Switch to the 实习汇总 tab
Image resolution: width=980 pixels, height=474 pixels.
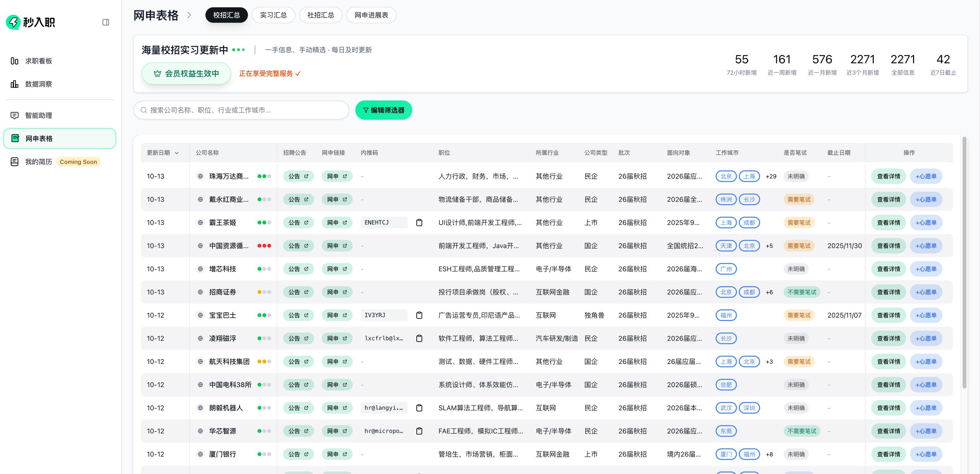click(x=273, y=15)
